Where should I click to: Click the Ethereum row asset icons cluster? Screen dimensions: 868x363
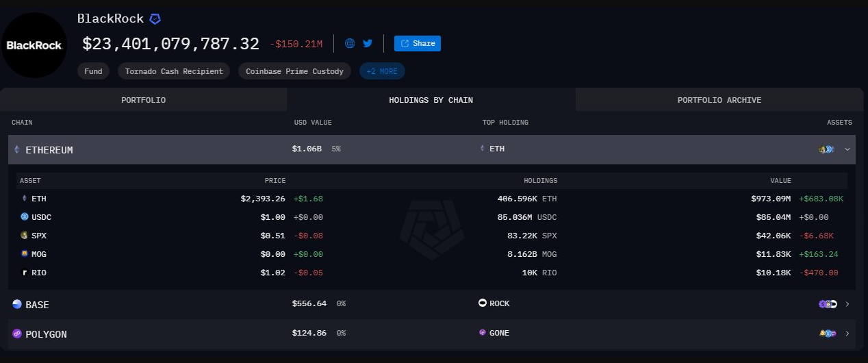coord(826,149)
